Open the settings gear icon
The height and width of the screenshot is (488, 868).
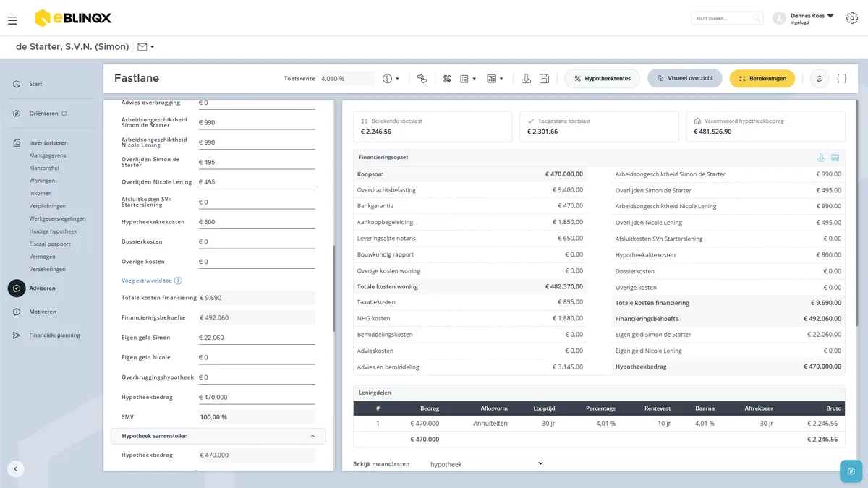coord(851,18)
